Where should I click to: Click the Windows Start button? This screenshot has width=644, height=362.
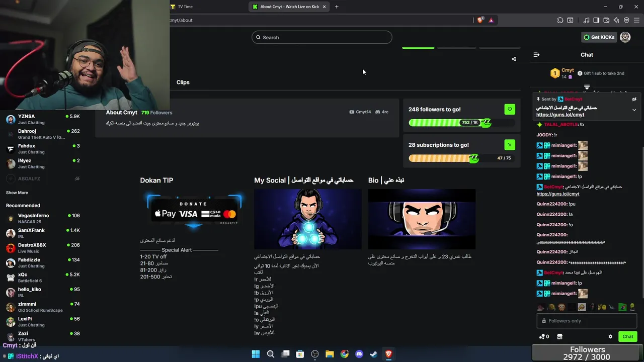[x=256, y=354]
